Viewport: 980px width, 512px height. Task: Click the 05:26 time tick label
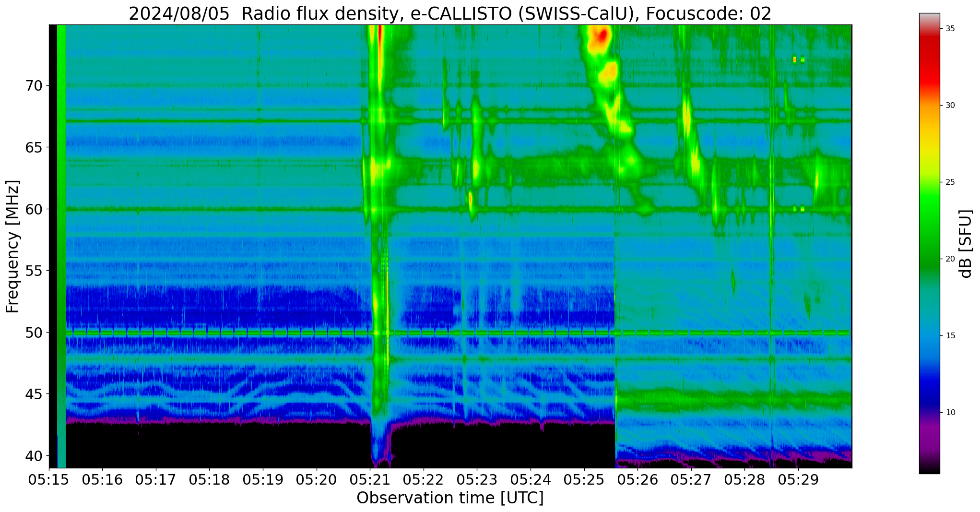[638, 480]
